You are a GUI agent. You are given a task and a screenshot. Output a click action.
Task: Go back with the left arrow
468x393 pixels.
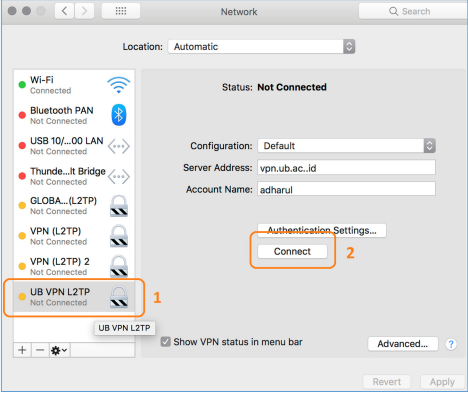(64, 11)
